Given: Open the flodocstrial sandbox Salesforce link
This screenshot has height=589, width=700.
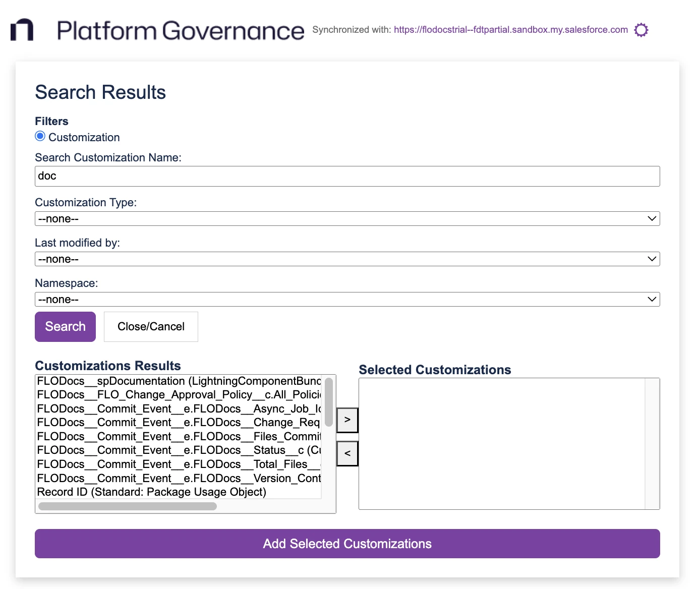Looking at the screenshot, I should click(x=510, y=30).
